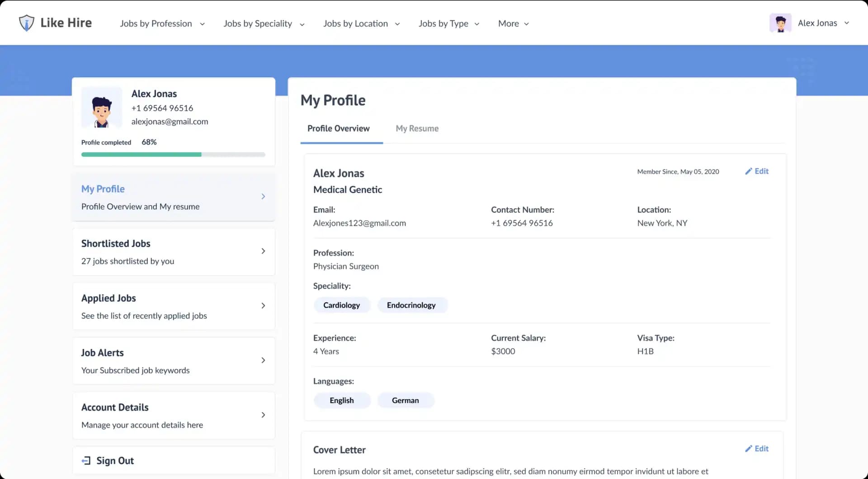Open Account Details via its chevron arrow
Image resolution: width=868 pixels, height=479 pixels.
(x=263, y=415)
